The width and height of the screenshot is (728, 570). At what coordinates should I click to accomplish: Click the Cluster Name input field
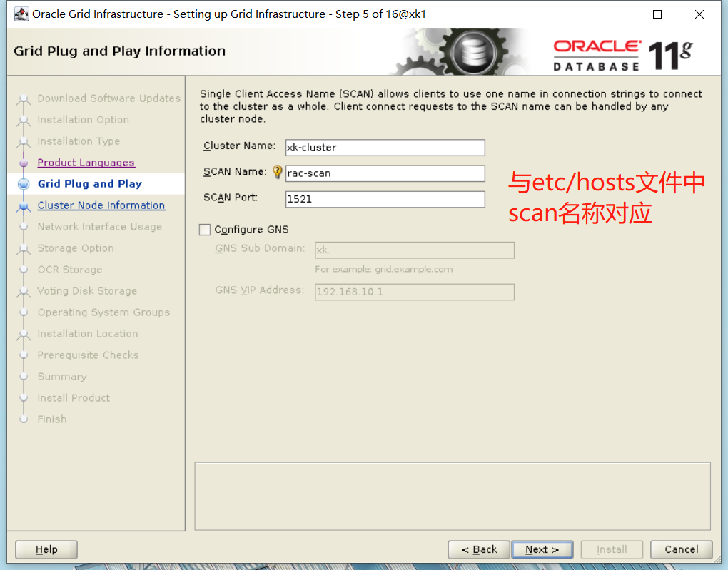385,148
